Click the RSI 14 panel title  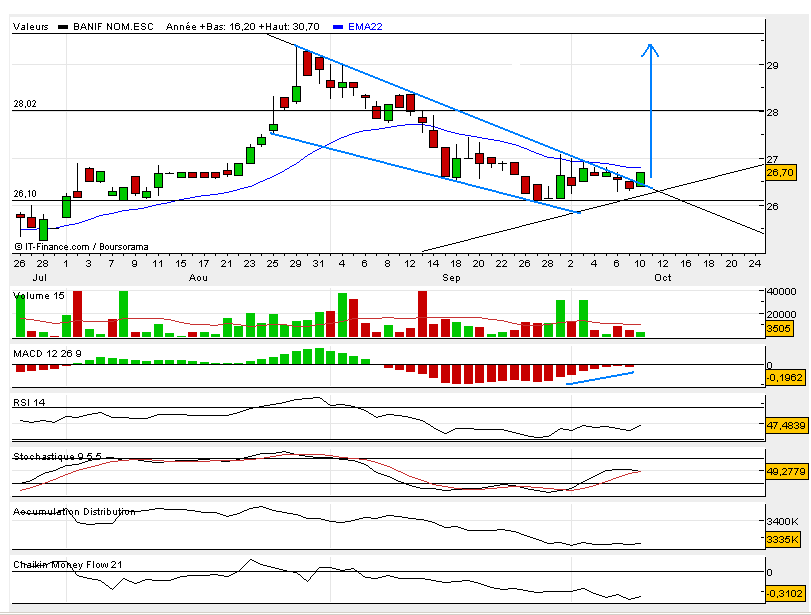pos(29,402)
